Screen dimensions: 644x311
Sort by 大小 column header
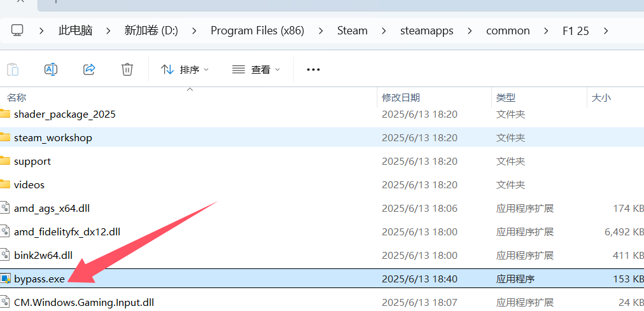click(601, 98)
